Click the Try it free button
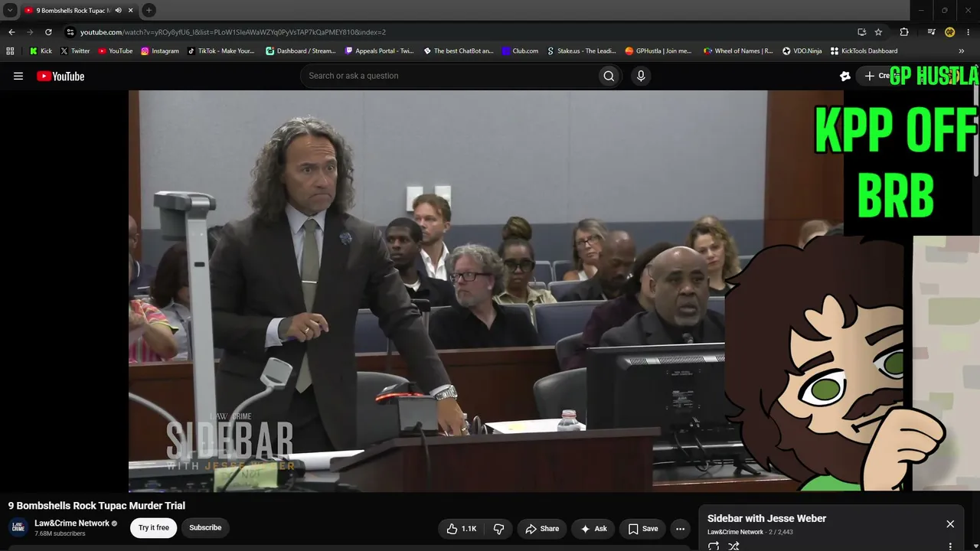Viewport: 980px width, 551px height. 154,528
